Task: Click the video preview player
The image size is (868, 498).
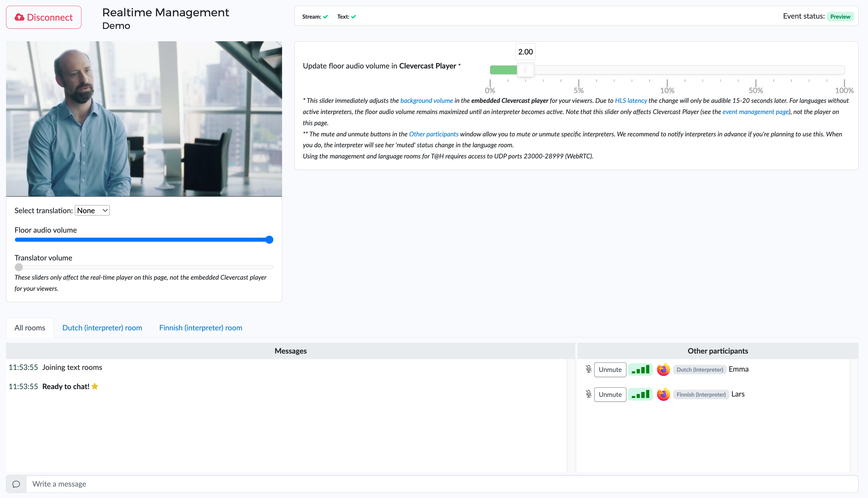Action: 144,119
